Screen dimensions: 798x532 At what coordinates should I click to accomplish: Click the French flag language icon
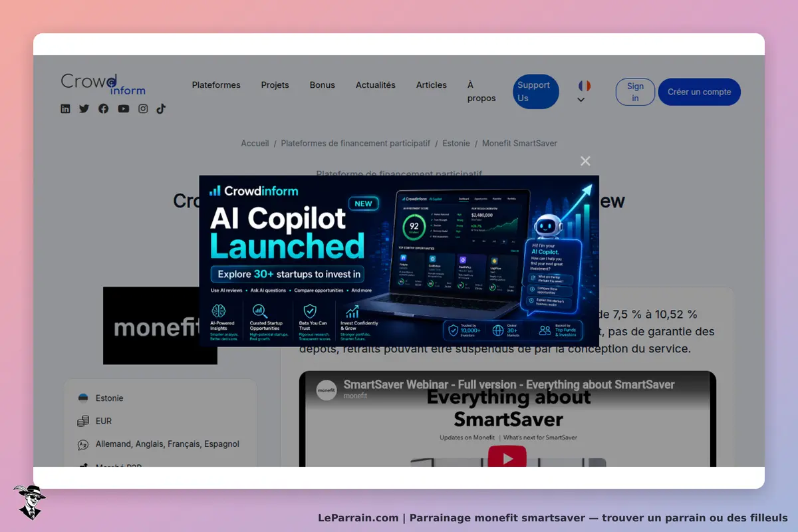(585, 86)
